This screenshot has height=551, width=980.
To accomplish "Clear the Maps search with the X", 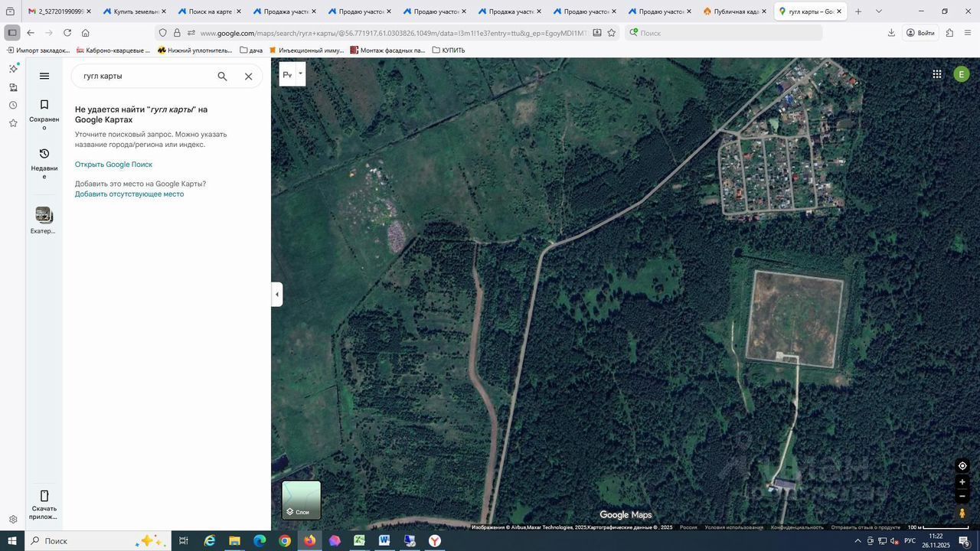I will point(248,77).
